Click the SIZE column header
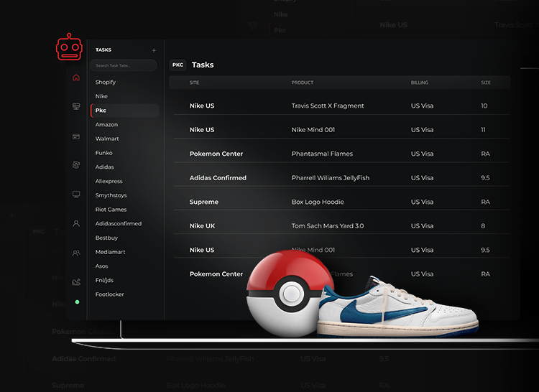This screenshot has height=392, width=539. pos(486,83)
